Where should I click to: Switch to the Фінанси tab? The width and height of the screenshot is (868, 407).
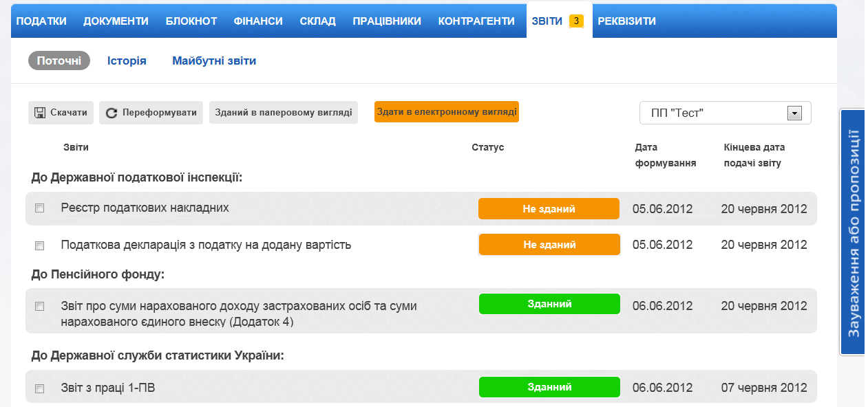[258, 21]
